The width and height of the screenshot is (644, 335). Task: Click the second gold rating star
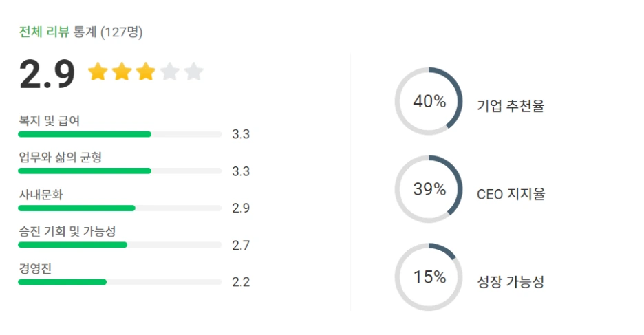point(122,72)
